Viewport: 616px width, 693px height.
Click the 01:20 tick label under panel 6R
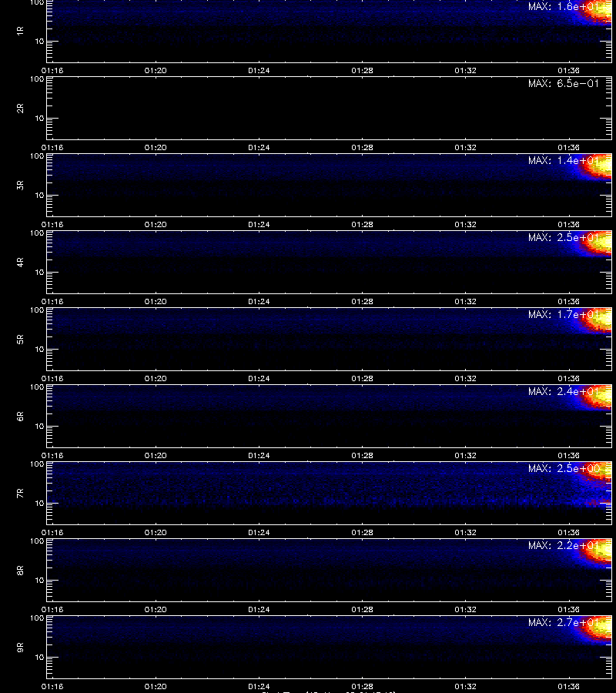(x=156, y=455)
